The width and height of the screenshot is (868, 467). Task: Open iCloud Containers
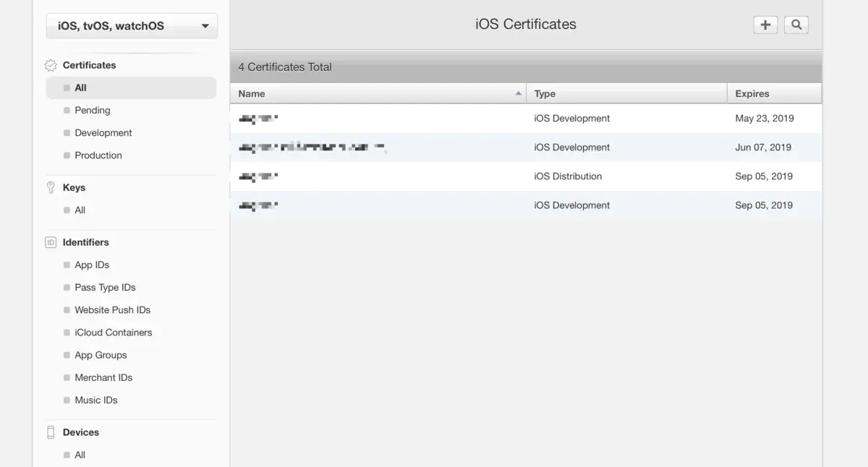pos(113,333)
